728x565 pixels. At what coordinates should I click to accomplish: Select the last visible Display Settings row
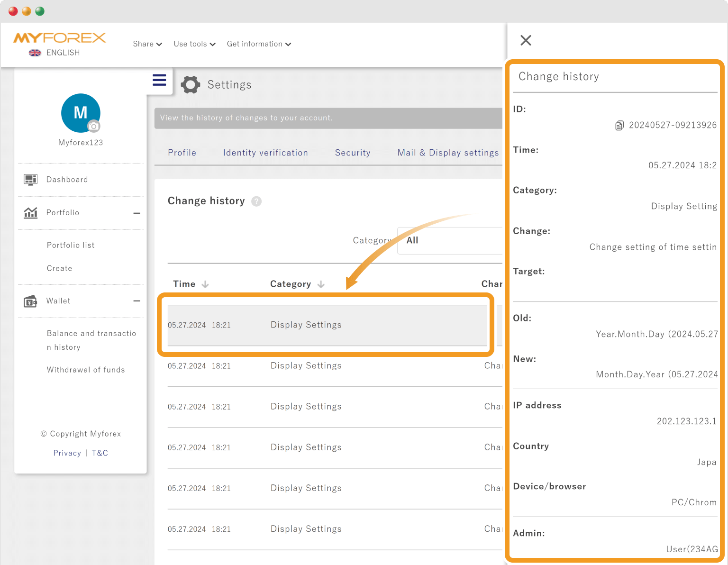pyautogui.click(x=335, y=529)
